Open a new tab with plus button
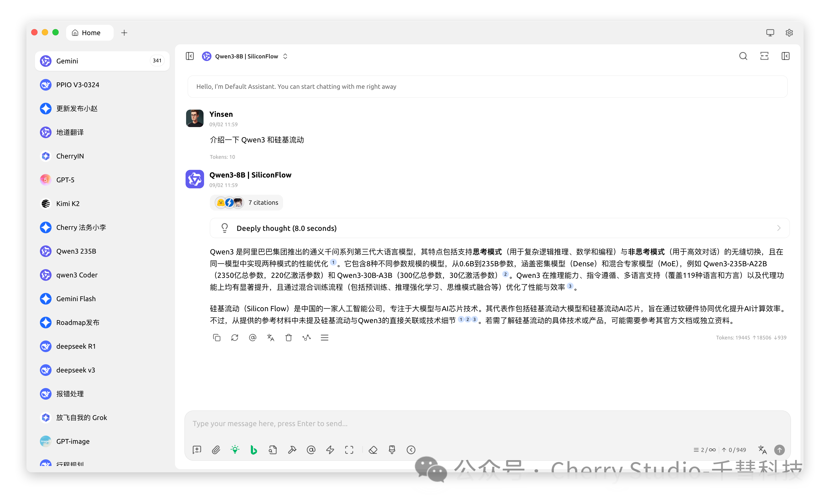This screenshot has width=830, height=504. pos(124,33)
